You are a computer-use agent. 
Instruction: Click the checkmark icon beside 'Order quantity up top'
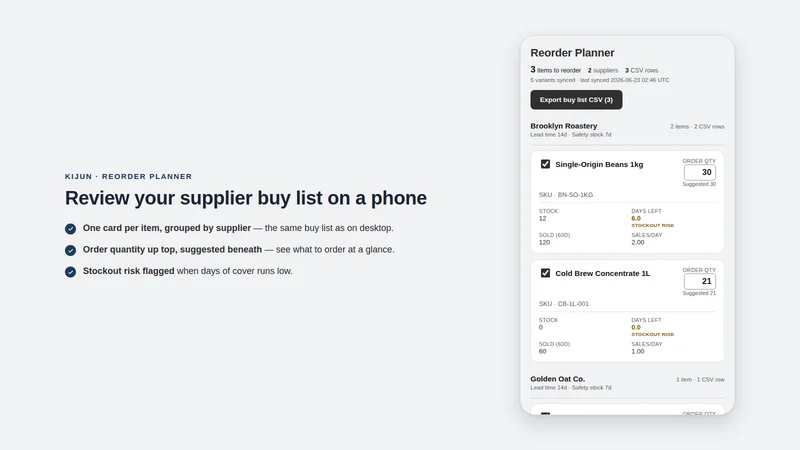click(70, 250)
